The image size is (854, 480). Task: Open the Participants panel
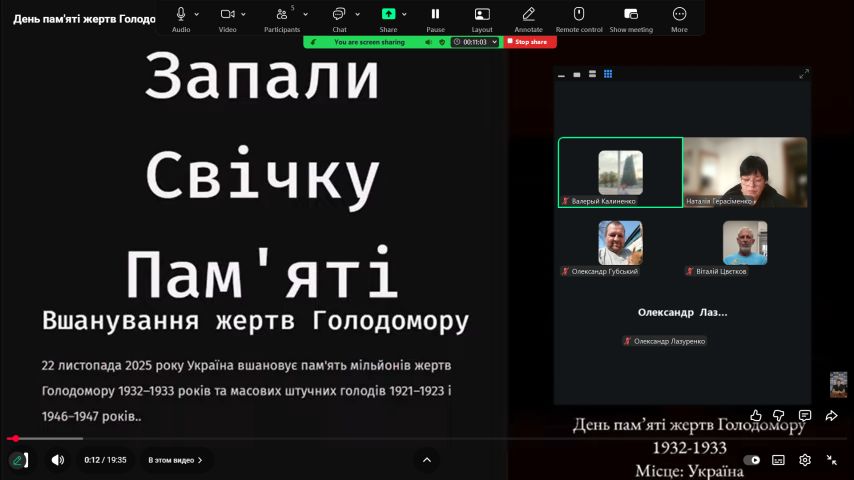pos(282,16)
